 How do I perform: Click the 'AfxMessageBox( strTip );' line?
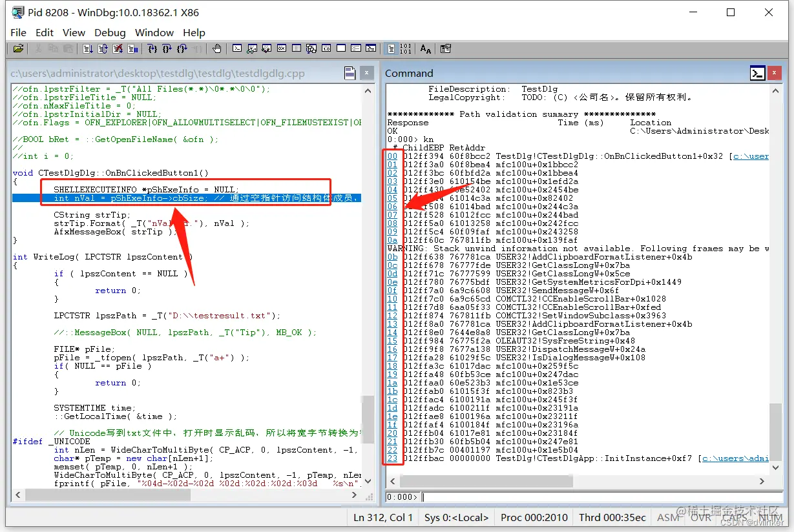point(116,232)
